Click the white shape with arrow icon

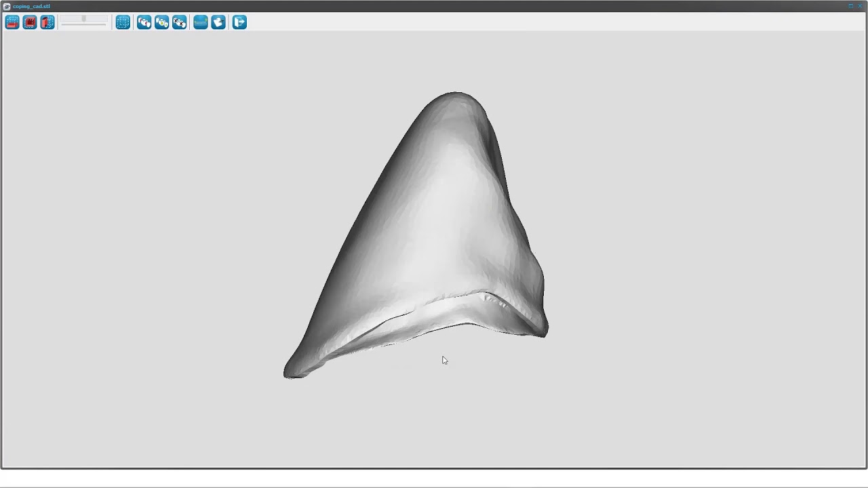click(x=218, y=22)
